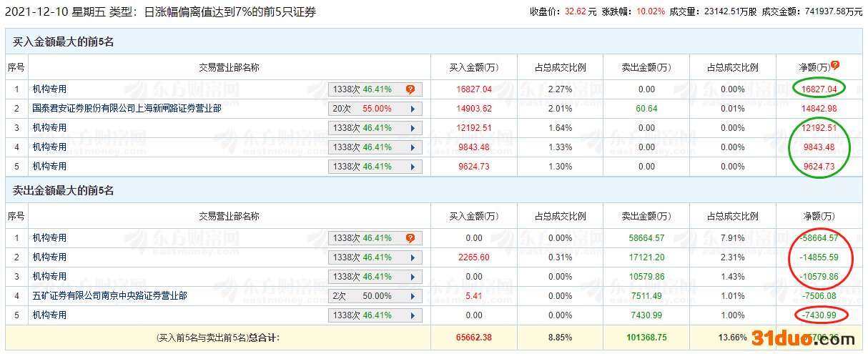
Task: Open 五矿证券南京中央路证券营业部 link
Action: point(109,296)
